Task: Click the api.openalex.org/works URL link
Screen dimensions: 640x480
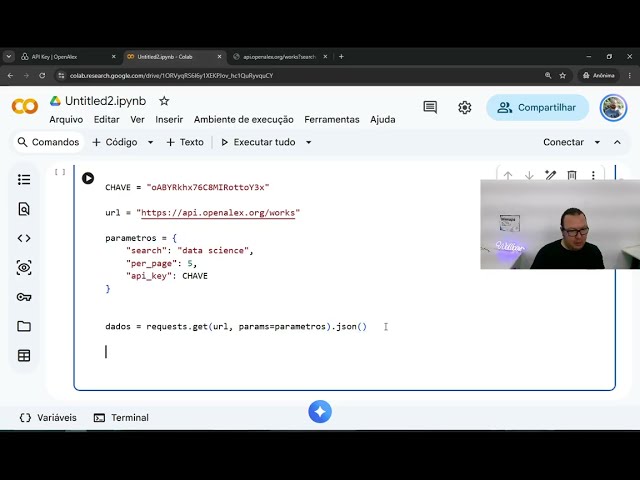Action: [x=218, y=213]
